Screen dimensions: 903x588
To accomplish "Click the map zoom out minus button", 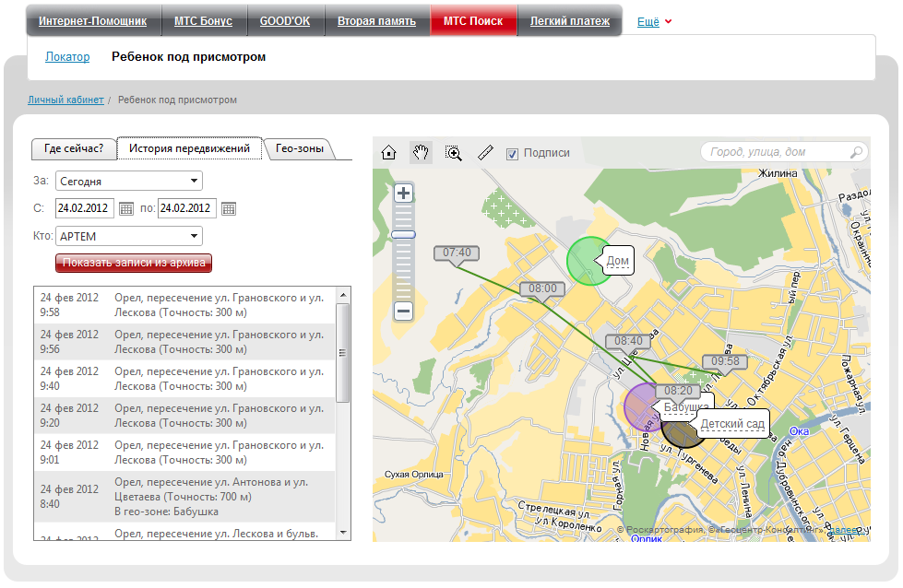I will click(403, 312).
